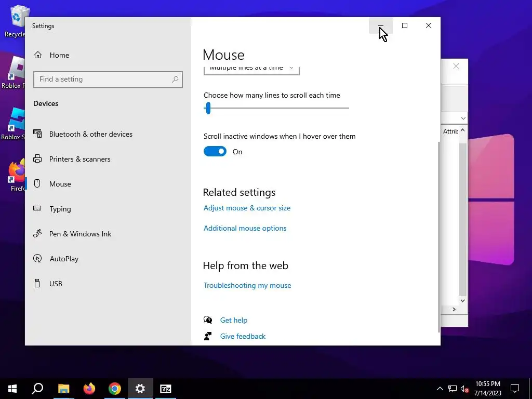The height and width of the screenshot is (399, 532).
Task: Click scroll down arrow in background window
Action: coord(462,301)
